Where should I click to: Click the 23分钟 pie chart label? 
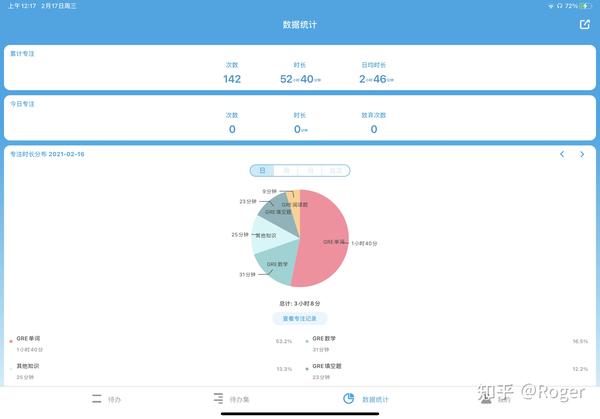tap(248, 201)
